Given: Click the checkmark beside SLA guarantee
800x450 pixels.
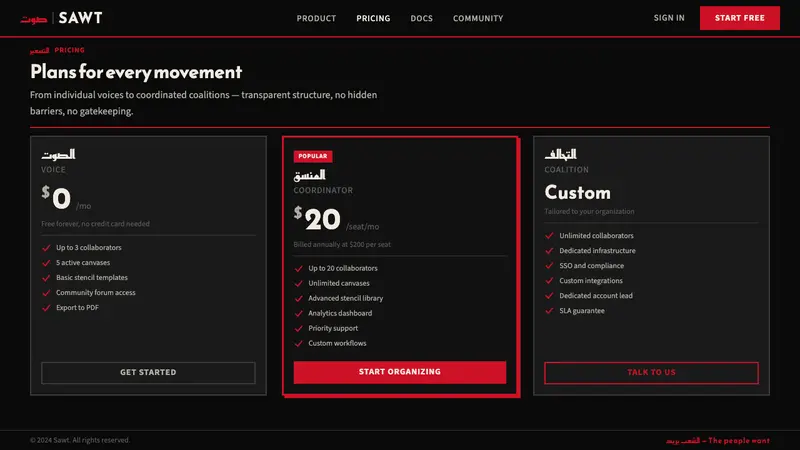Looking at the screenshot, I should pyautogui.click(x=549, y=311).
